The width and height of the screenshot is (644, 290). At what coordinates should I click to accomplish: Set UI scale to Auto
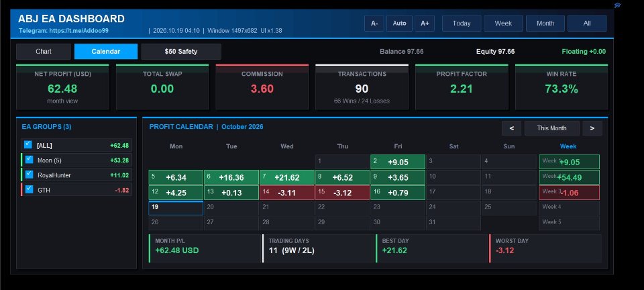(399, 23)
